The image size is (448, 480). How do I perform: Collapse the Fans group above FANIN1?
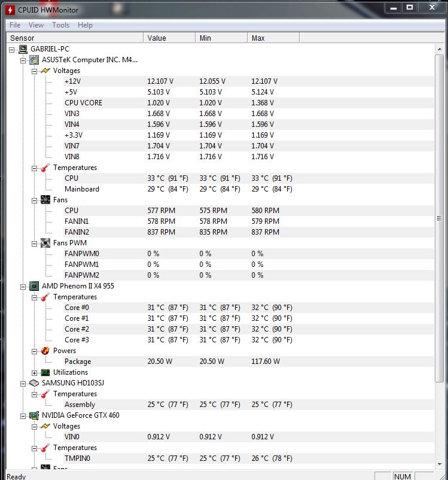point(34,200)
